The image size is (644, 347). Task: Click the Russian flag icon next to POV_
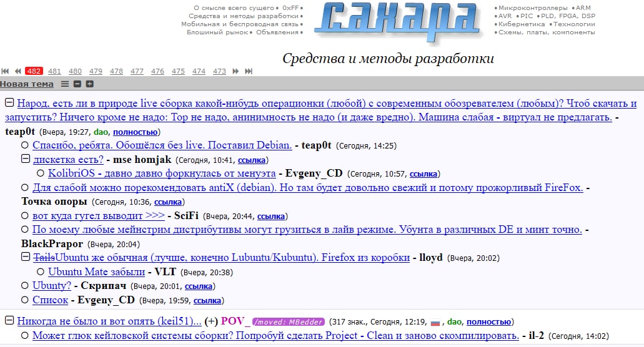(435, 323)
